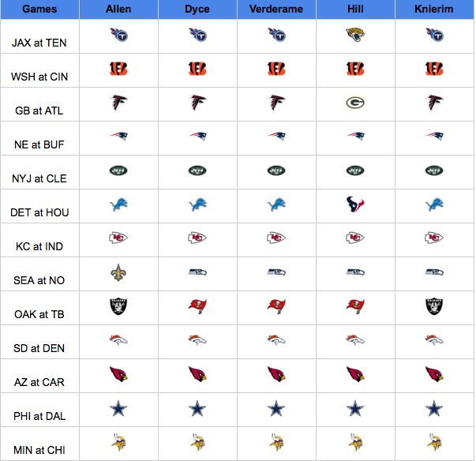Select the Knierim column header
This screenshot has width=476, height=461.
(434, 9)
